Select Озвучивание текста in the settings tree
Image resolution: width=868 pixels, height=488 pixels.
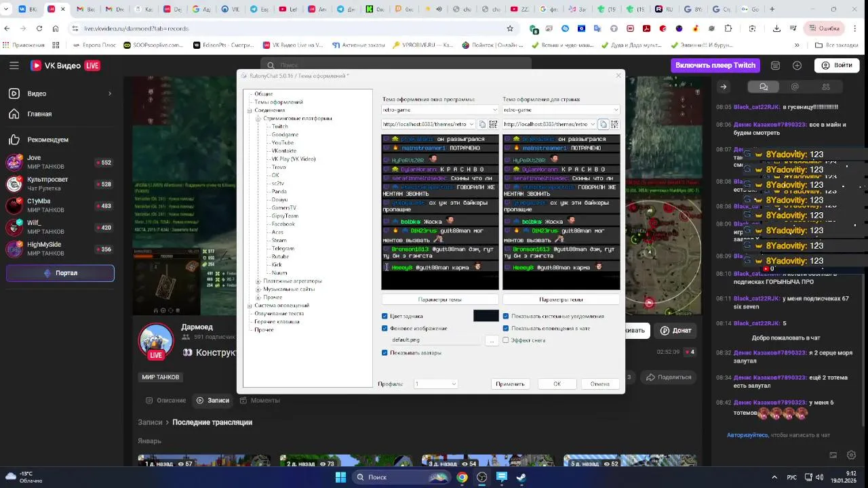pos(279,314)
